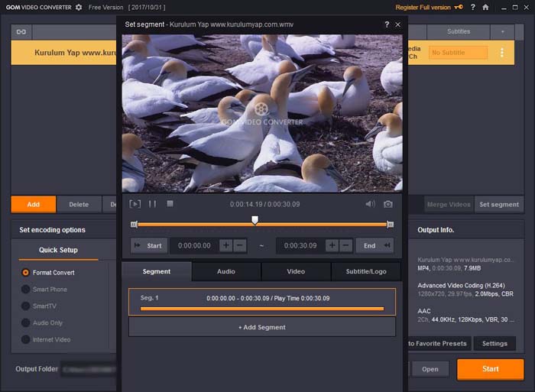Open help in Set segment dialog

(x=387, y=24)
